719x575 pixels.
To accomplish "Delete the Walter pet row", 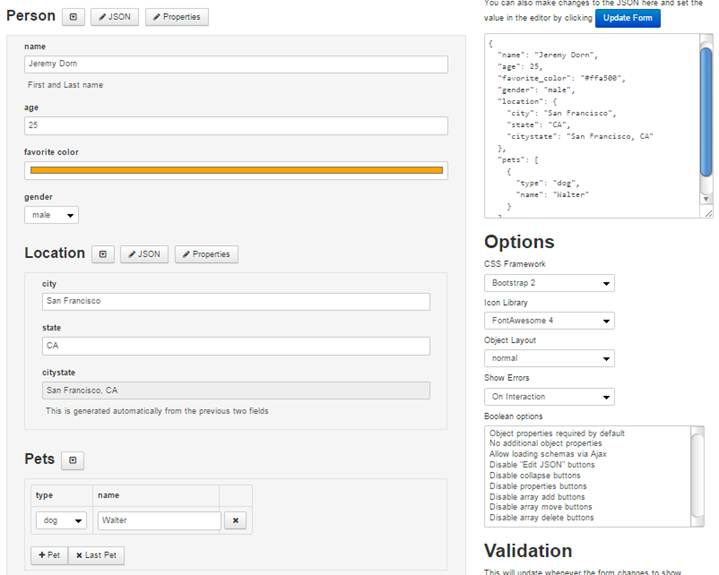I will point(235,521).
